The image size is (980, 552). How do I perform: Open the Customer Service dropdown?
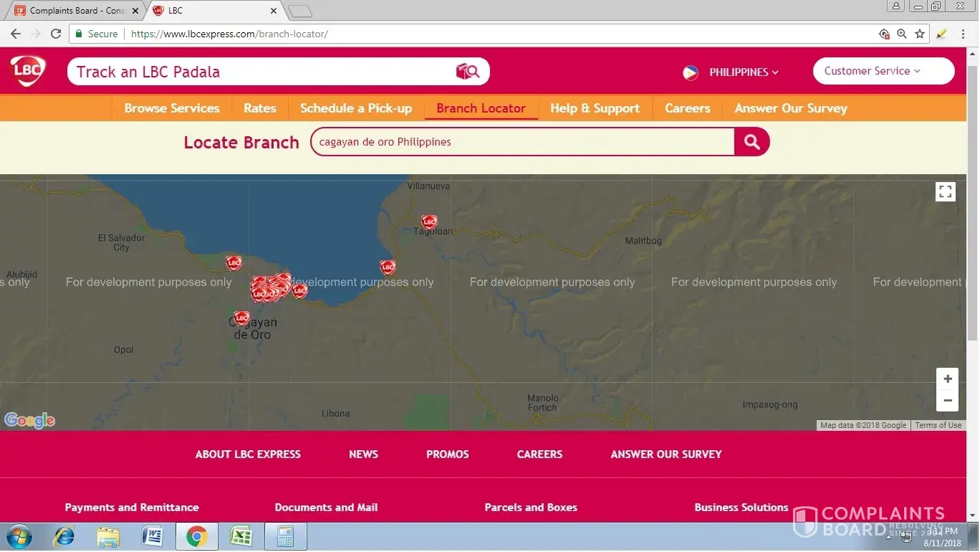pyautogui.click(x=883, y=71)
